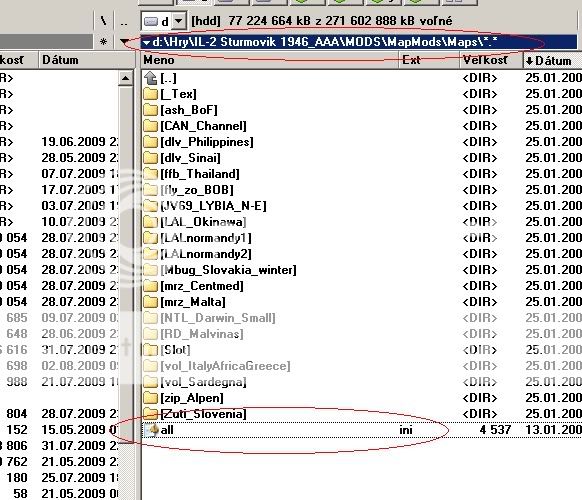Click the asterisk favorites button
This screenshot has width=582, height=500.
(104, 42)
